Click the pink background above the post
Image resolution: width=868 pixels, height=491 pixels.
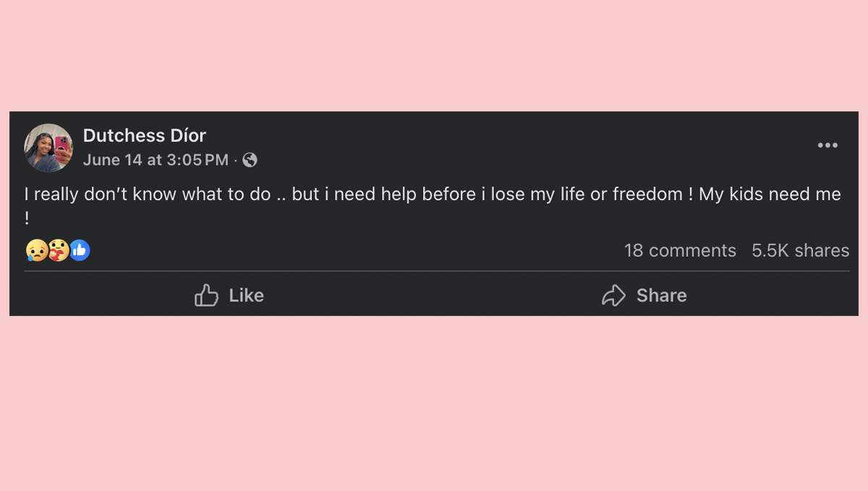pos(434,54)
